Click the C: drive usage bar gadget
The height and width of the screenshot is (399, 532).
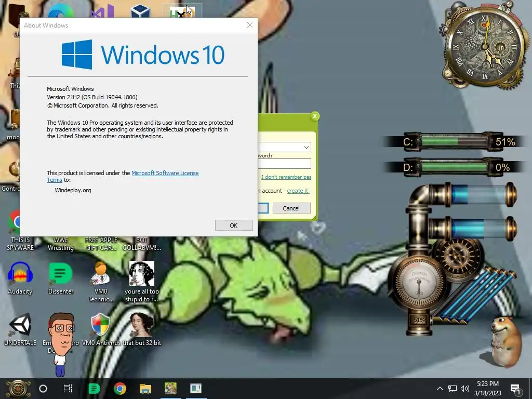(x=455, y=141)
